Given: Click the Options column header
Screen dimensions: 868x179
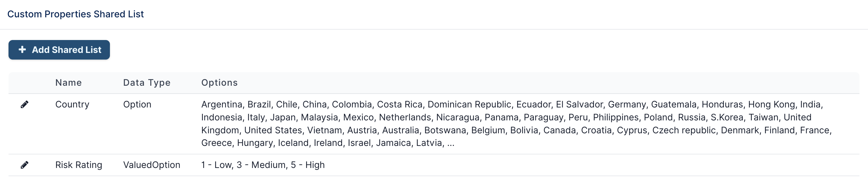Looking at the screenshot, I should click(219, 83).
